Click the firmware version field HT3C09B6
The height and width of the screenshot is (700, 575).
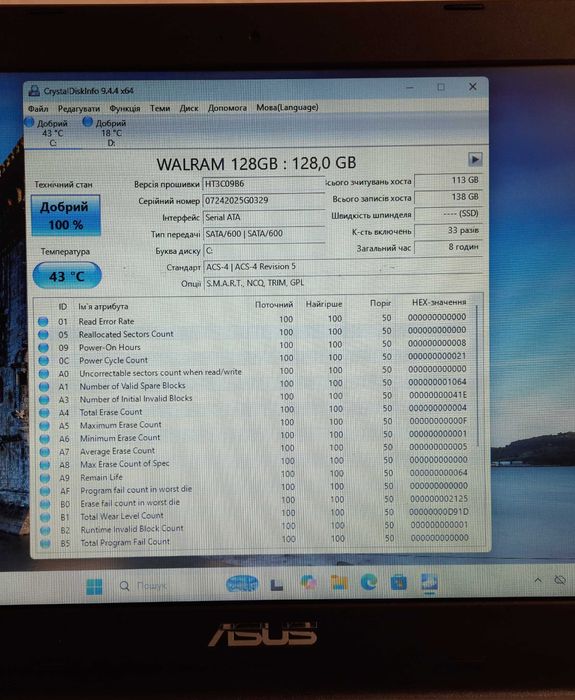pos(263,184)
